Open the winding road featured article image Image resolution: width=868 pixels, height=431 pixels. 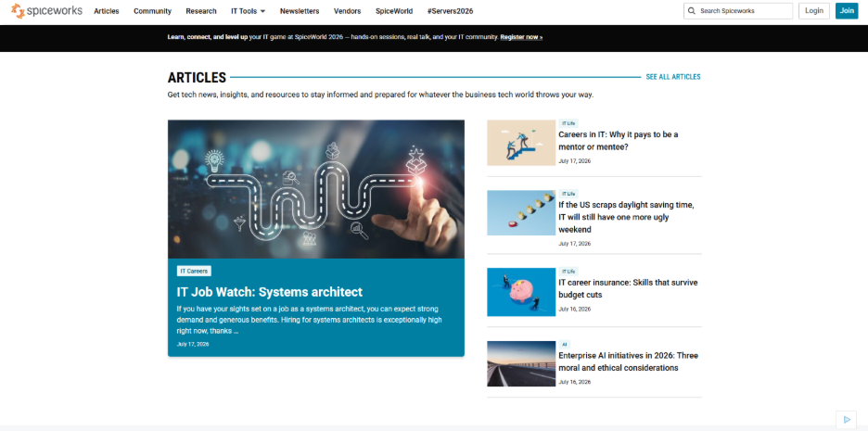tap(316, 189)
